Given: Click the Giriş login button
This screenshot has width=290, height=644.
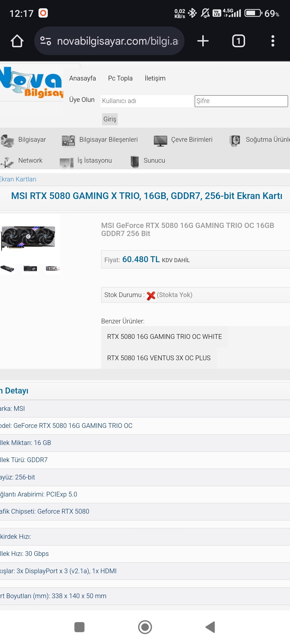Looking at the screenshot, I should coord(110,119).
